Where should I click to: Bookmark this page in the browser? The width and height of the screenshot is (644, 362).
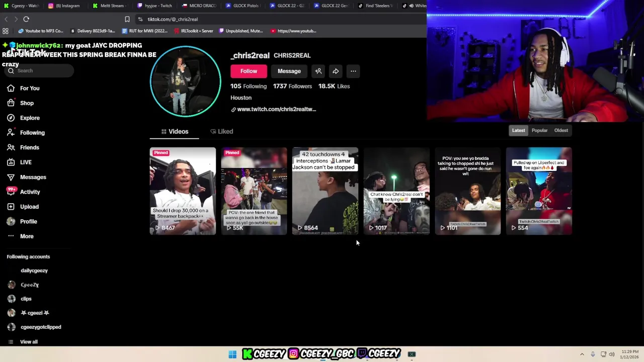click(x=127, y=19)
